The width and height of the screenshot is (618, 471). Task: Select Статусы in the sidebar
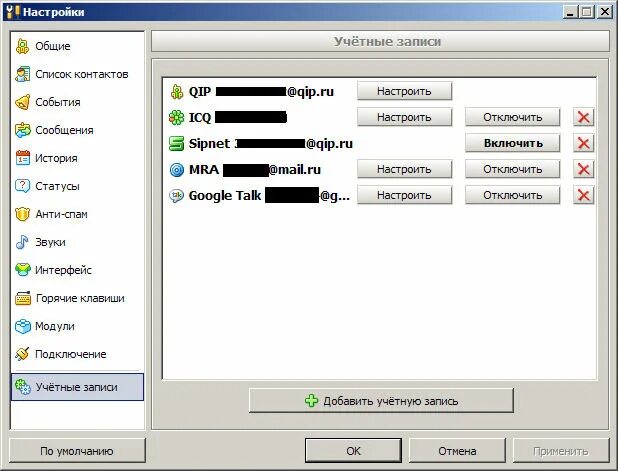pos(78,186)
